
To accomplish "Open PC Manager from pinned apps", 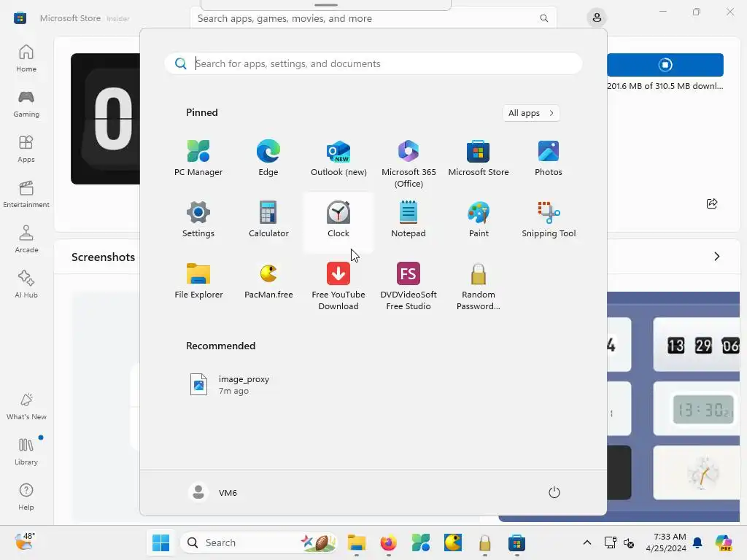I will pos(198,158).
